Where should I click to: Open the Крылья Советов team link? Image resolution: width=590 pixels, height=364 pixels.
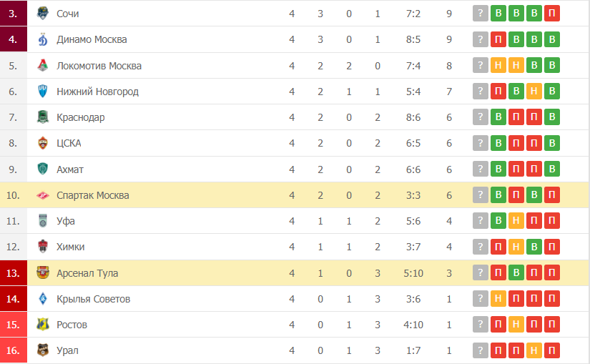click(93, 299)
